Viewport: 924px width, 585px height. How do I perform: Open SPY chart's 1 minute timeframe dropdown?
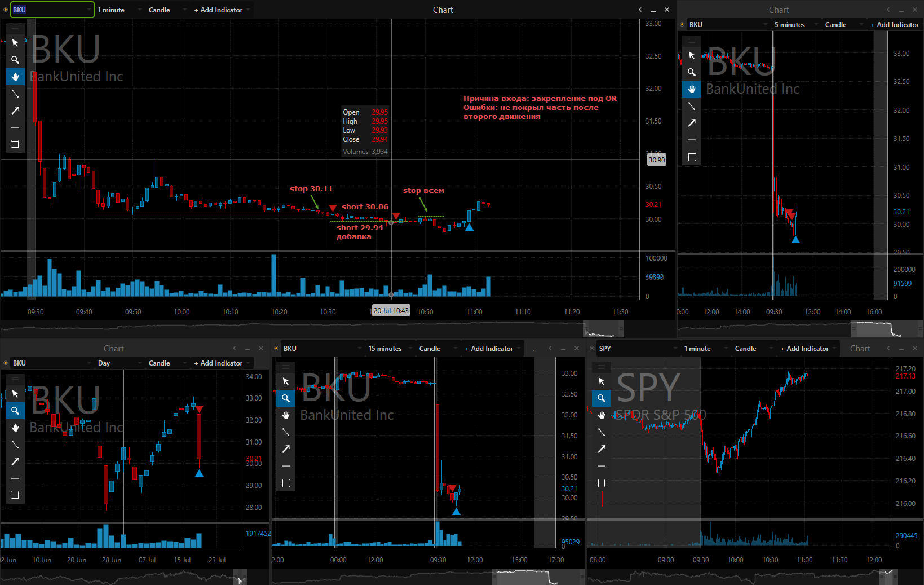(x=706, y=349)
